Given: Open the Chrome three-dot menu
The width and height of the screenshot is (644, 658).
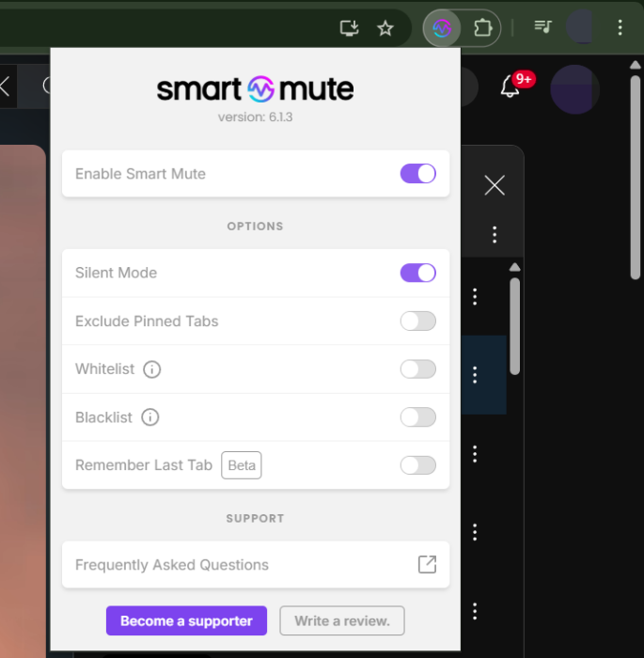Looking at the screenshot, I should tap(620, 27).
